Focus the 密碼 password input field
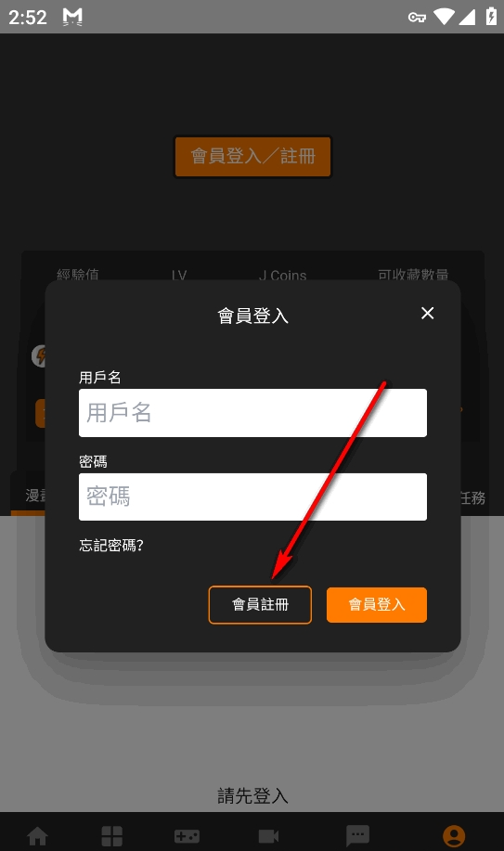The width and height of the screenshot is (504, 851). [252, 496]
